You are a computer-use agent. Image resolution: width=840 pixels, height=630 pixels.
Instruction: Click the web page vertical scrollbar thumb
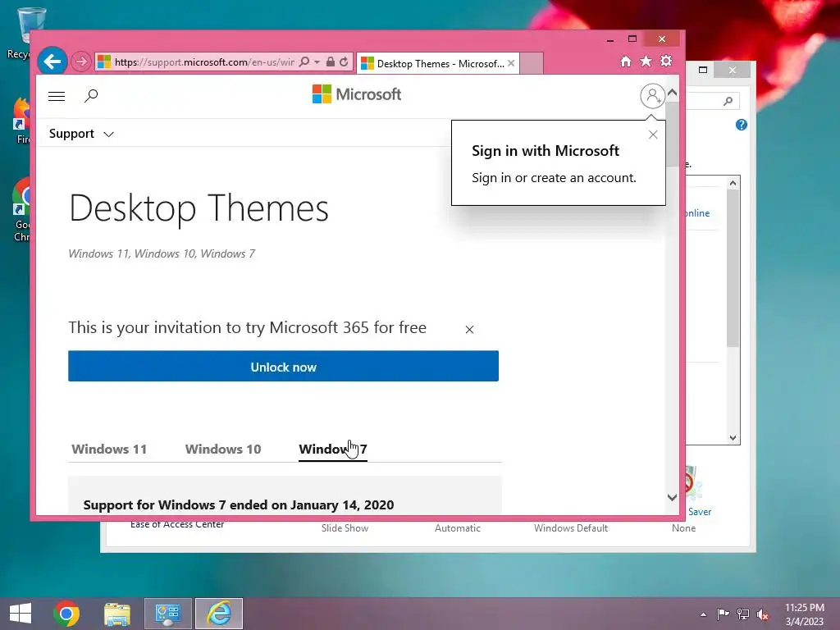pyautogui.click(x=673, y=134)
